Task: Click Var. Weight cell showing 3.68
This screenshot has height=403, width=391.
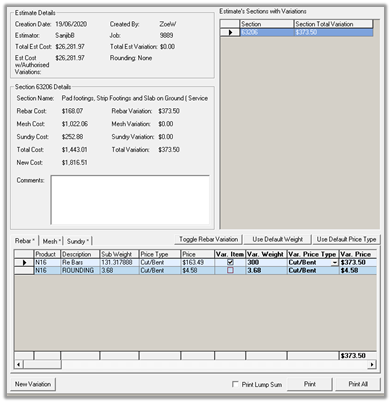Action: pos(266,270)
